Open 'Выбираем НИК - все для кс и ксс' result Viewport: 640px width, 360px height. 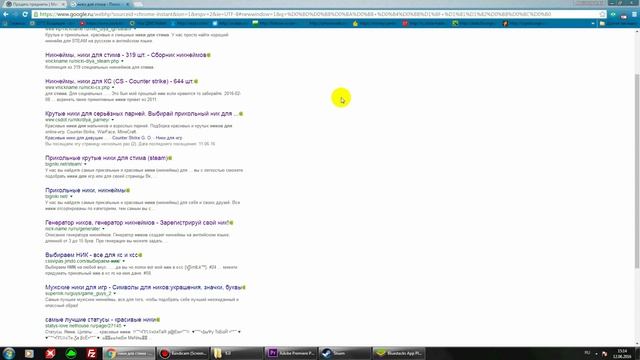(91, 255)
